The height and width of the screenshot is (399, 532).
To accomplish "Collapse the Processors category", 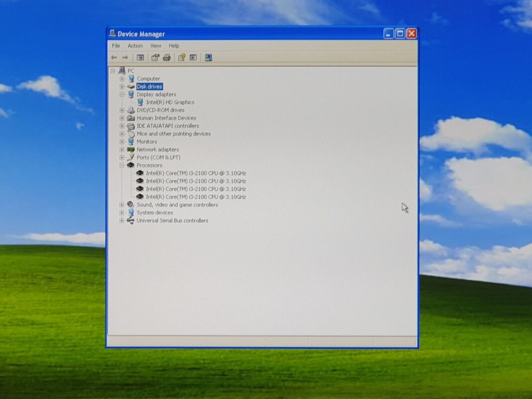I will pyautogui.click(x=122, y=165).
